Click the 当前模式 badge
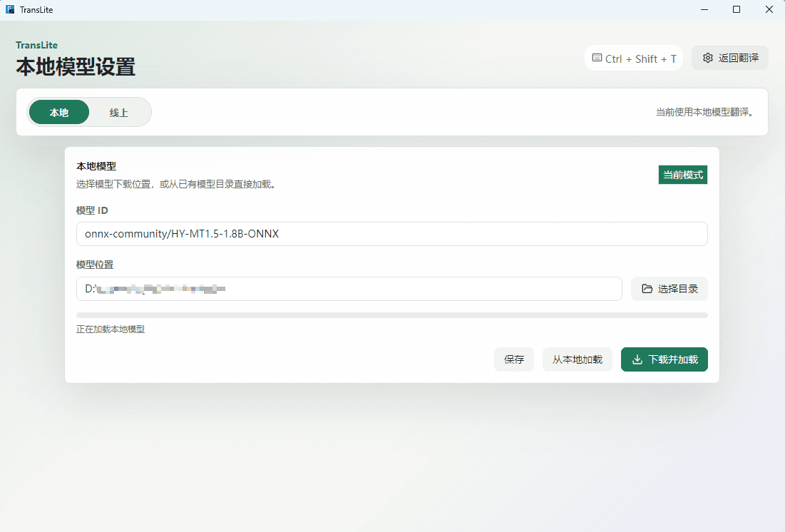 tap(683, 175)
